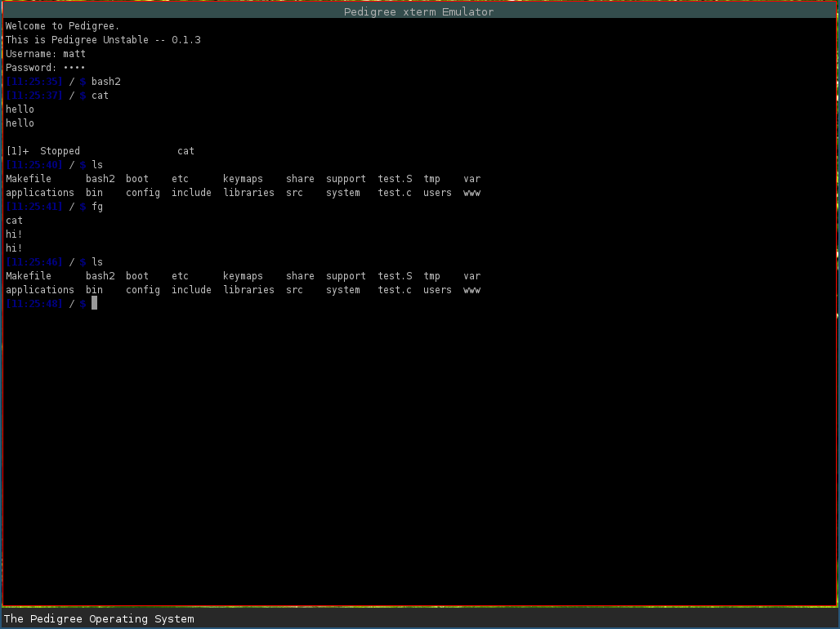The width and height of the screenshot is (840, 629).
Task: Click "test.S" in the listing after the 11:25:46 ls
Action: coord(395,276)
